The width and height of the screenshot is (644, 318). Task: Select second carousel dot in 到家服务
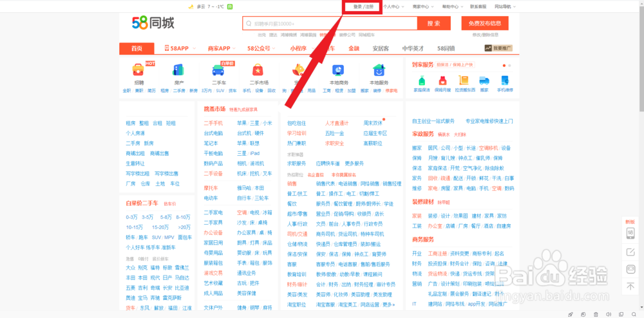coord(509,66)
